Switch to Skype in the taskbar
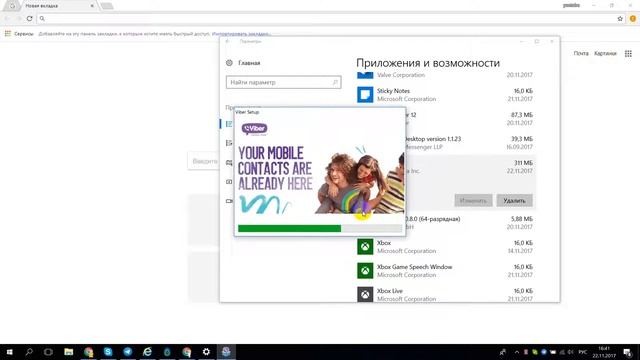This screenshot has height=360, width=640. pyautogui.click(x=108, y=352)
